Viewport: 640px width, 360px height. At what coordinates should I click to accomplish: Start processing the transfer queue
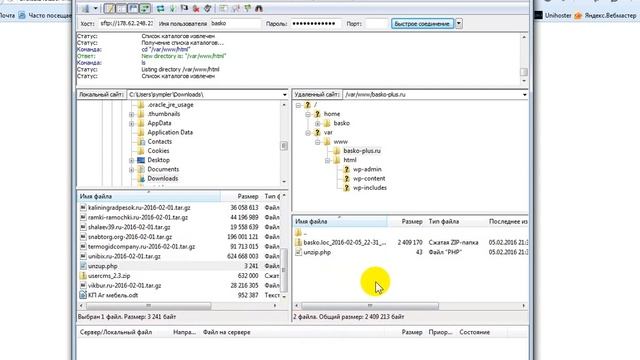click(172, 8)
